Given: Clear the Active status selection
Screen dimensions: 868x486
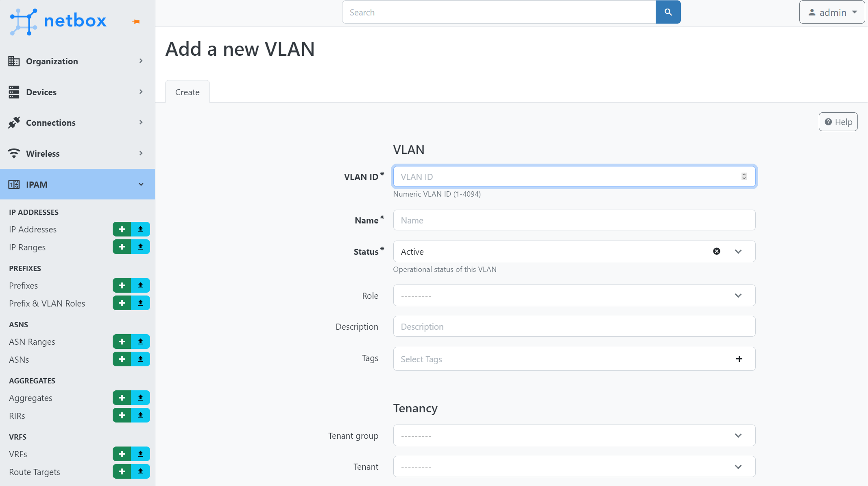Looking at the screenshot, I should pos(716,251).
